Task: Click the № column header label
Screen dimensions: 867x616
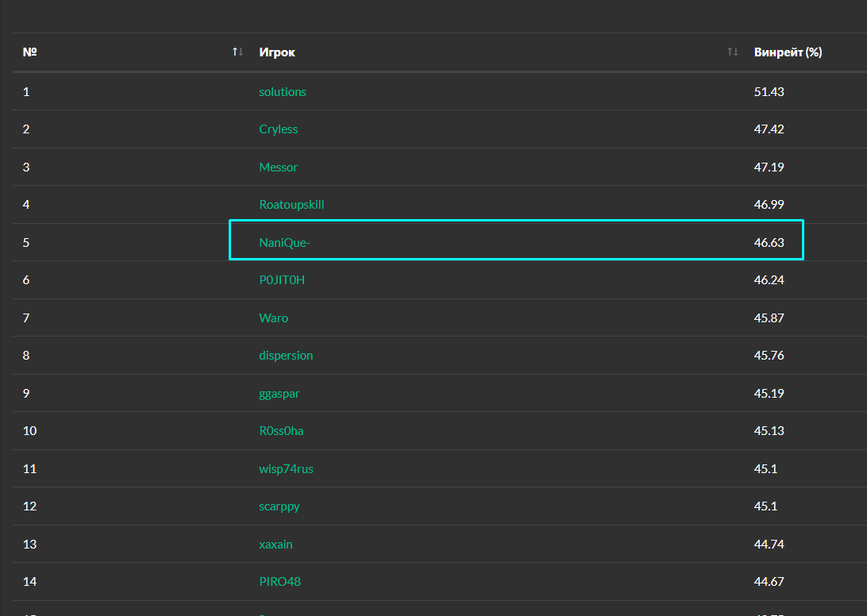Action: 30,52
